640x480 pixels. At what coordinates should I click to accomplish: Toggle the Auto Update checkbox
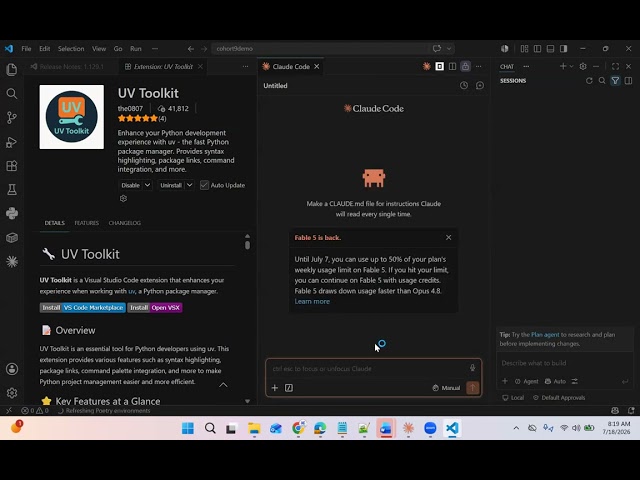point(204,185)
